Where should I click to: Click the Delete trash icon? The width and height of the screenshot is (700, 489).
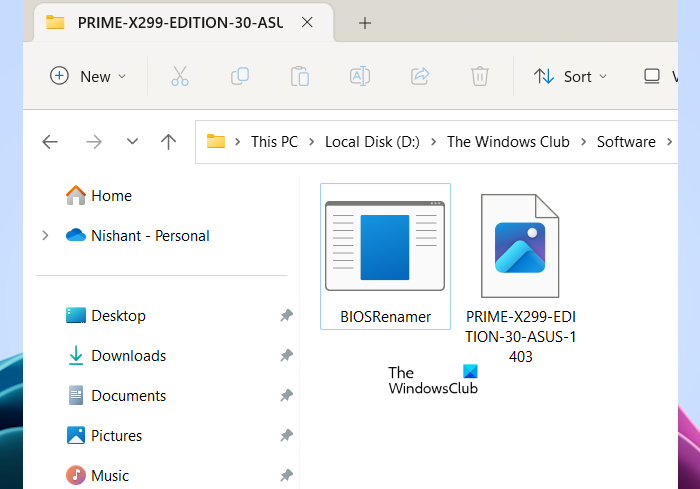point(480,76)
